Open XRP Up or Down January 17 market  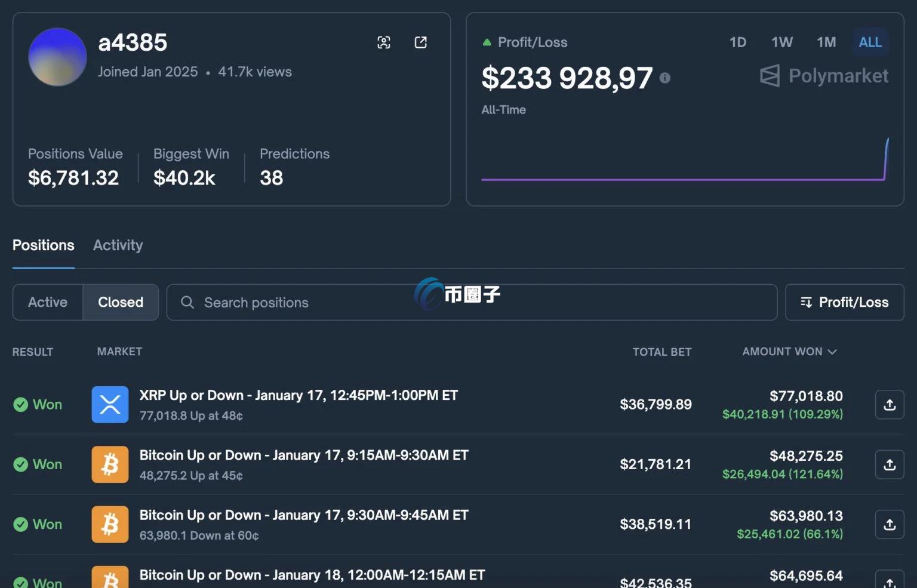tap(299, 395)
